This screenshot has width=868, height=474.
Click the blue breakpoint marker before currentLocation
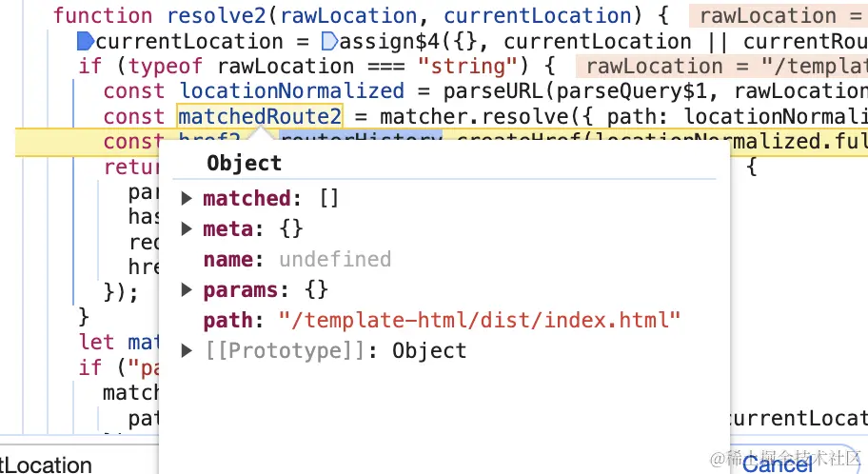[x=85, y=41]
